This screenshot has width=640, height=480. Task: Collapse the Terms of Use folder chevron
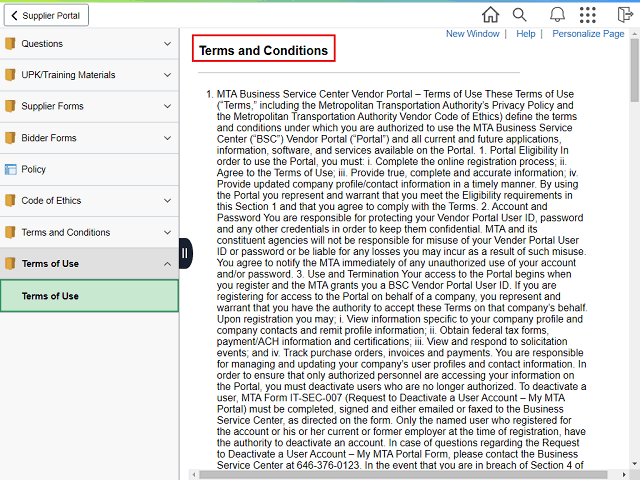coord(167,264)
